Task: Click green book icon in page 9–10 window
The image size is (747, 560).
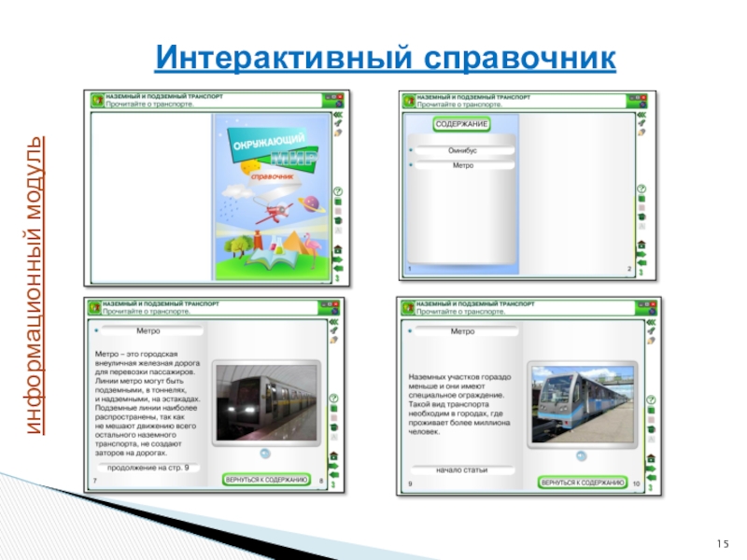Action: [651, 410]
